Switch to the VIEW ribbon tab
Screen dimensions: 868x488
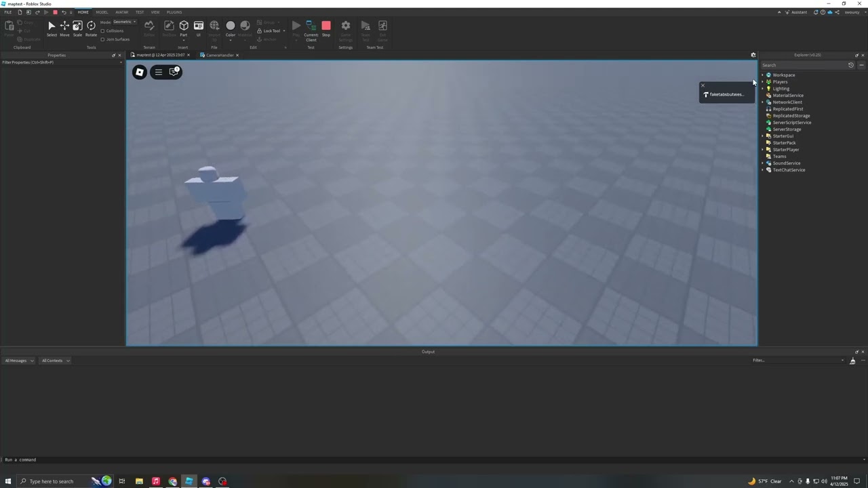tap(155, 12)
